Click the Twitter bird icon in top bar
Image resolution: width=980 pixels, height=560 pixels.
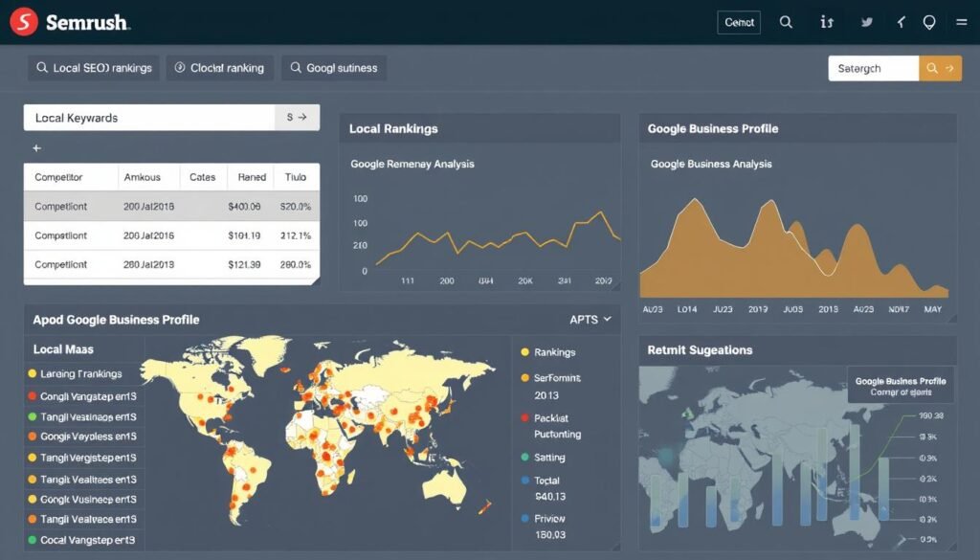tap(866, 23)
